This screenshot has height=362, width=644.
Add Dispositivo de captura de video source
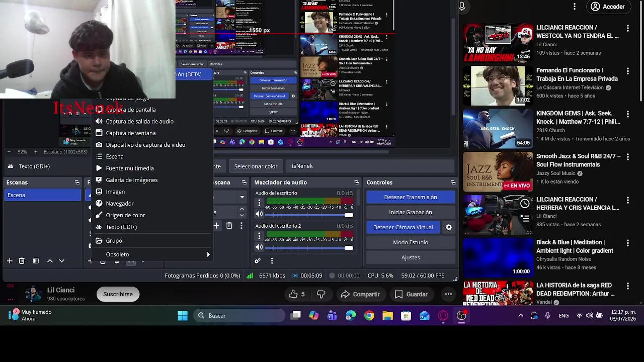tap(152, 145)
